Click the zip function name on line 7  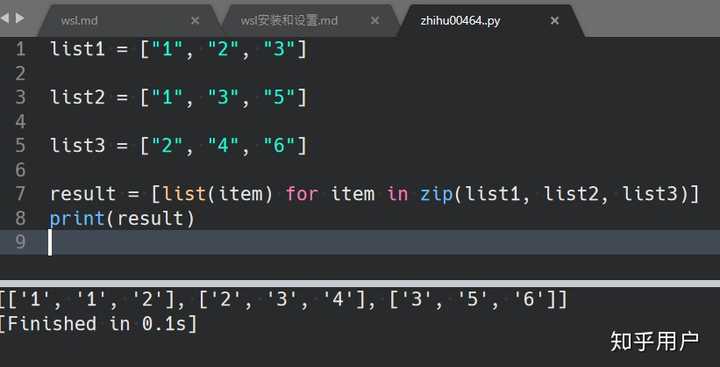[436, 194]
